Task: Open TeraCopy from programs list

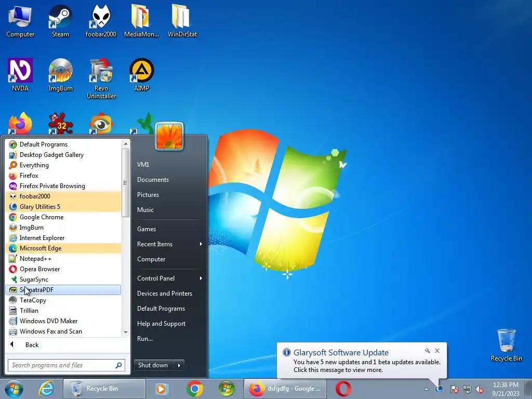Action: click(63, 300)
